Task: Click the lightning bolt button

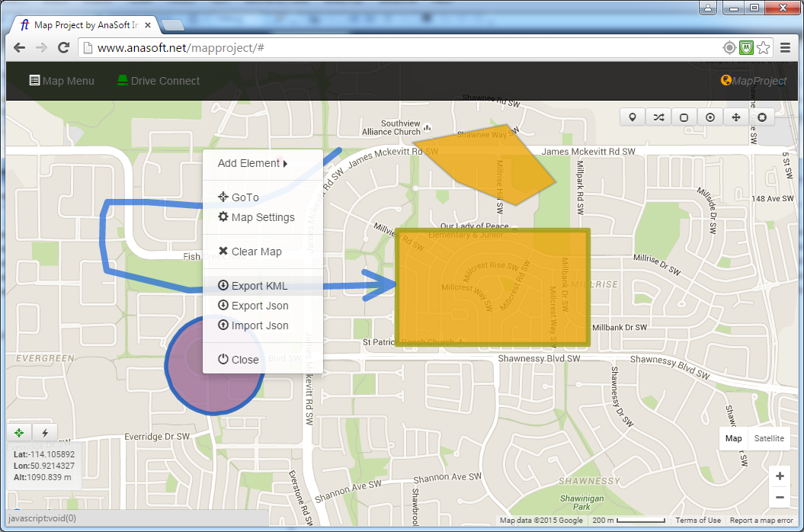Action: [45, 433]
